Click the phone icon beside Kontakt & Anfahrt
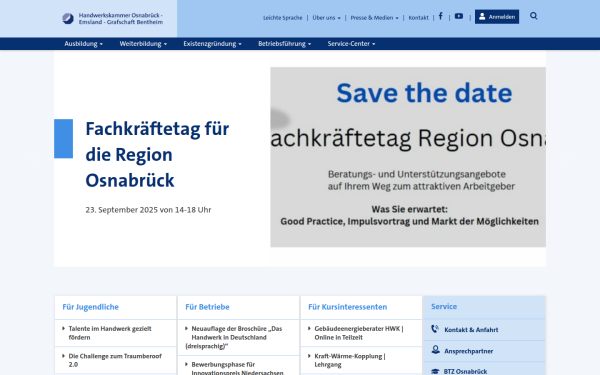Screen dimensions: 600x375 (435, 329)
